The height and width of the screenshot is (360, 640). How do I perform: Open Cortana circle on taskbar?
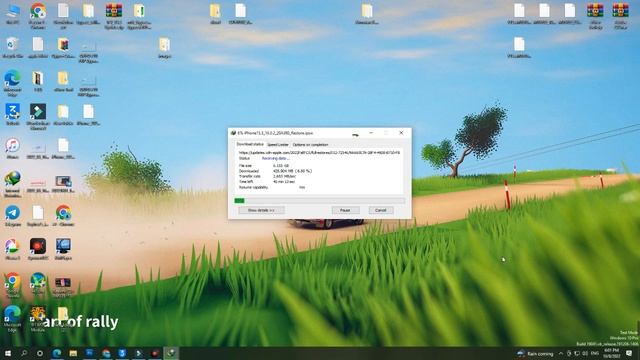40,353
